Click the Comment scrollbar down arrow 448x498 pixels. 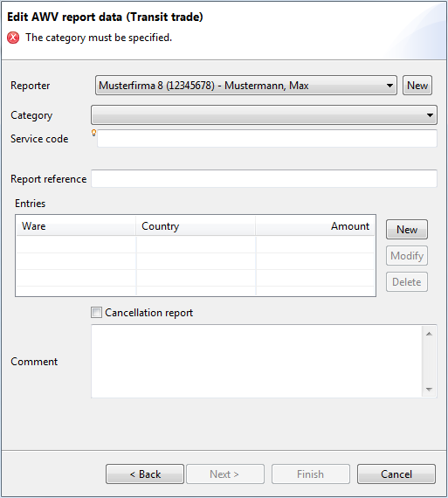click(x=429, y=390)
